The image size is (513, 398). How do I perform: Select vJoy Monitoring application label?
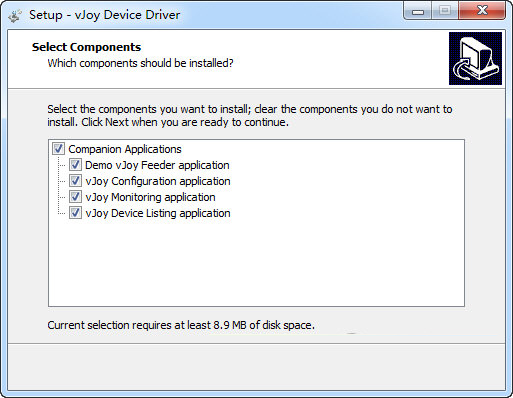click(150, 197)
